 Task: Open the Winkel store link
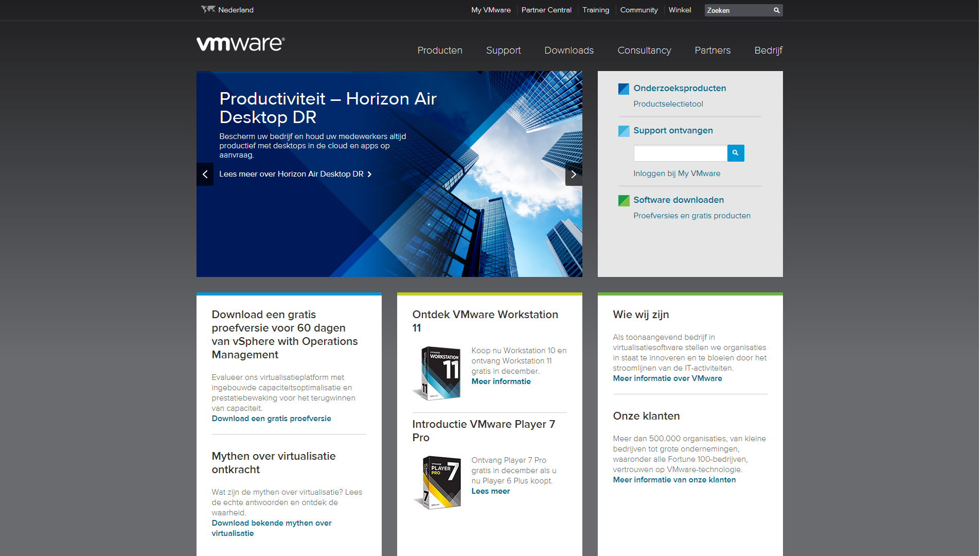point(680,10)
